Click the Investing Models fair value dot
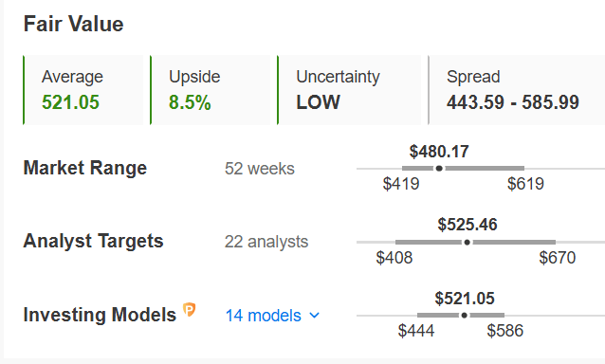 tap(465, 315)
